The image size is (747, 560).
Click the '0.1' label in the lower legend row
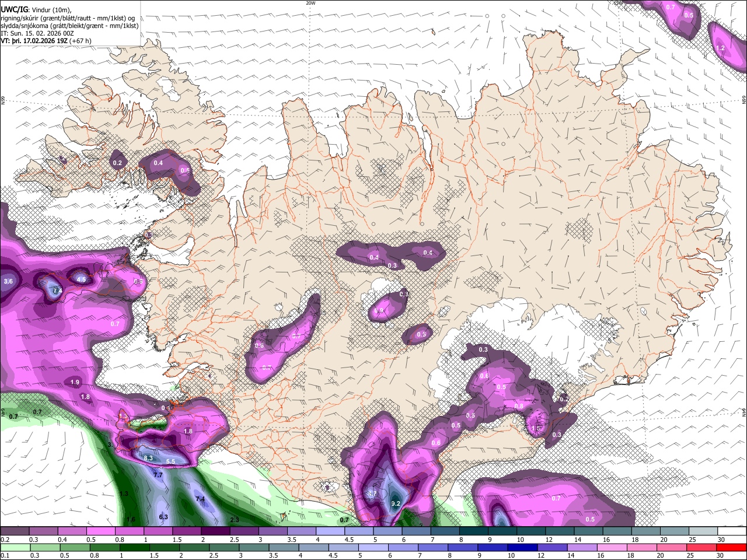[5, 555]
